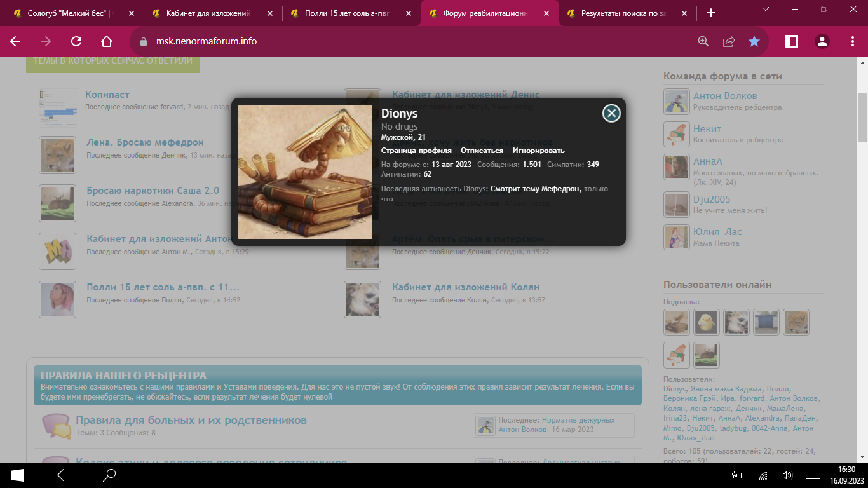Image resolution: width=868 pixels, height=488 pixels.
Task: Click the zoom magnifier icon in address bar
Action: 703,41
